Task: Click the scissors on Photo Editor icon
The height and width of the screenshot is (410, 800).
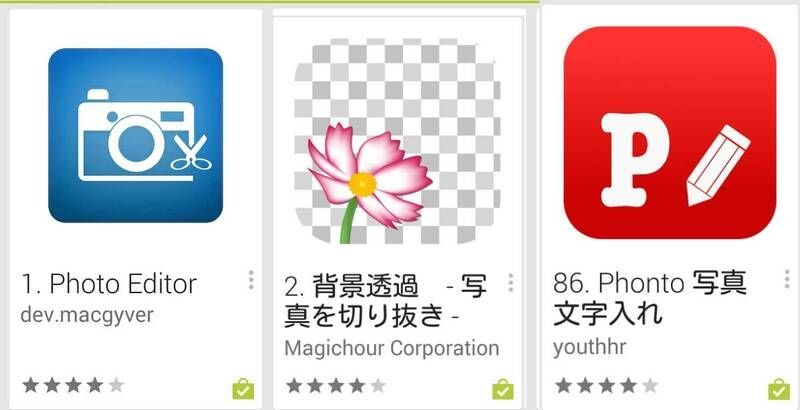Action: click(x=190, y=152)
